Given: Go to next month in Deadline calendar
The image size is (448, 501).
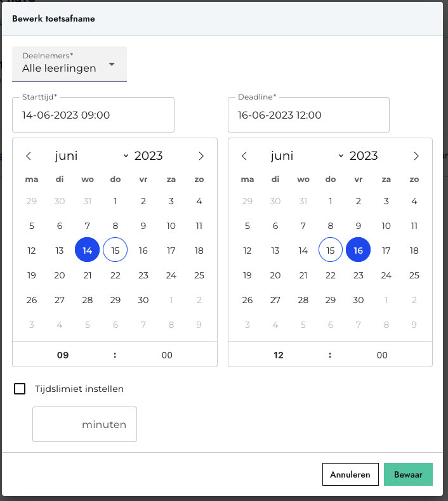Looking at the screenshot, I should [x=416, y=156].
